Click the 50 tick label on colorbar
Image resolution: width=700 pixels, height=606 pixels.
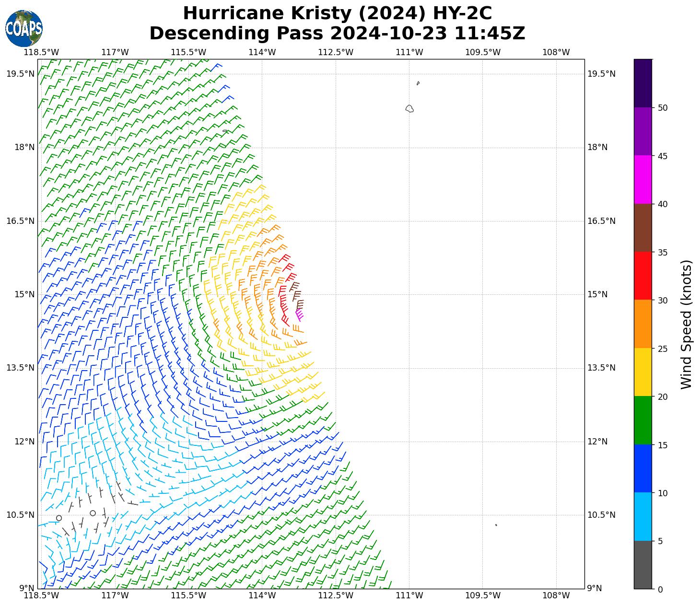click(x=663, y=108)
